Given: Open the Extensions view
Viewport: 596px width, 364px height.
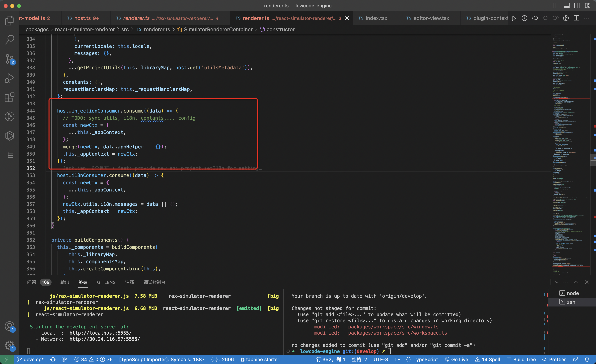Looking at the screenshot, I should point(10,97).
